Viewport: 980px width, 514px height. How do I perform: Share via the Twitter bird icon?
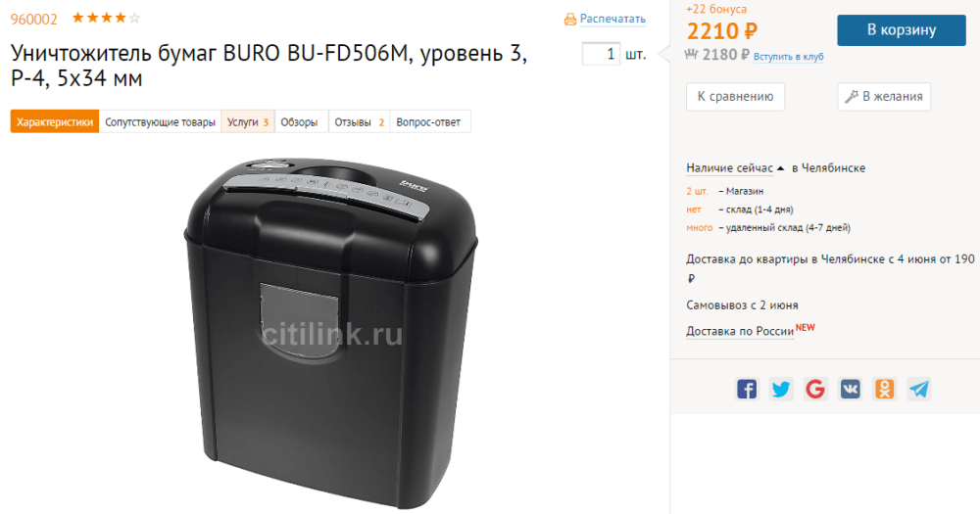click(x=781, y=389)
